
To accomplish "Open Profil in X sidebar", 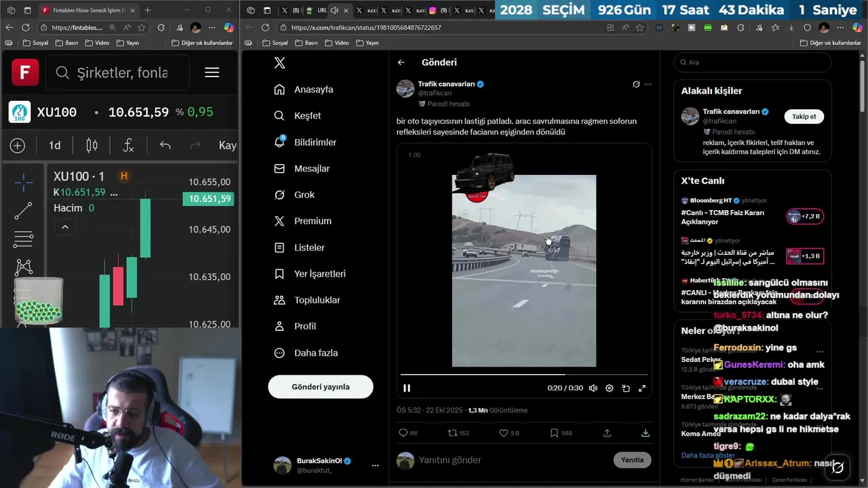I will coord(296,326).
